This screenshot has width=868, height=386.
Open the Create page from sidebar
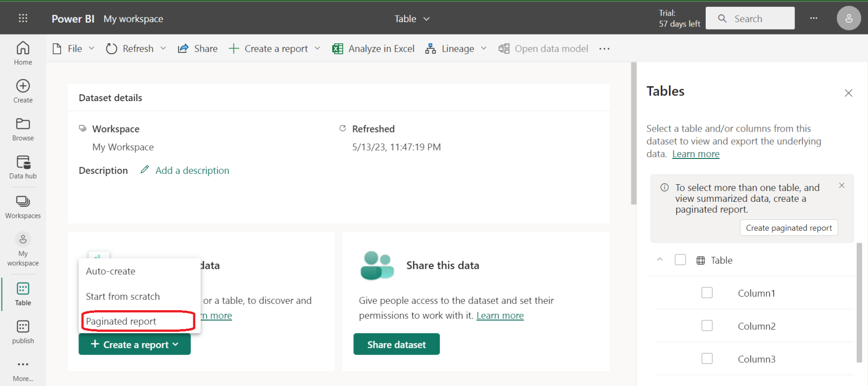[23, 91]
